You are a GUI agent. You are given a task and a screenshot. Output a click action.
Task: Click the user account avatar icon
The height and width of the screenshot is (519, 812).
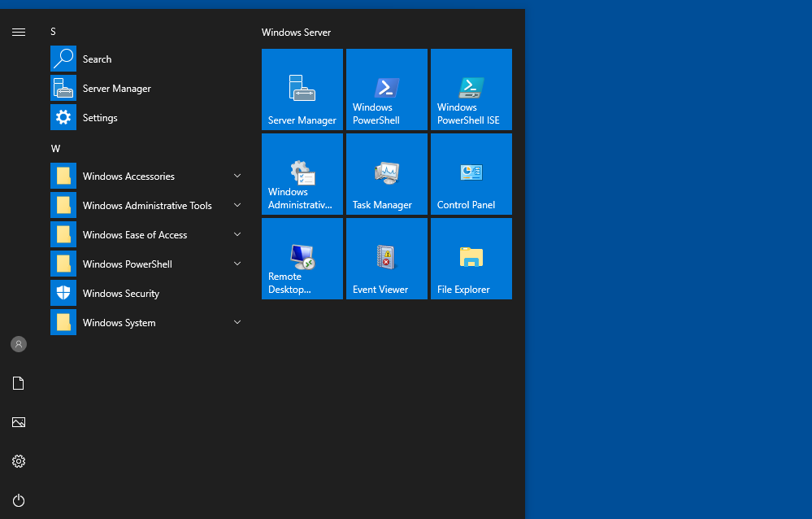(19, 344)
